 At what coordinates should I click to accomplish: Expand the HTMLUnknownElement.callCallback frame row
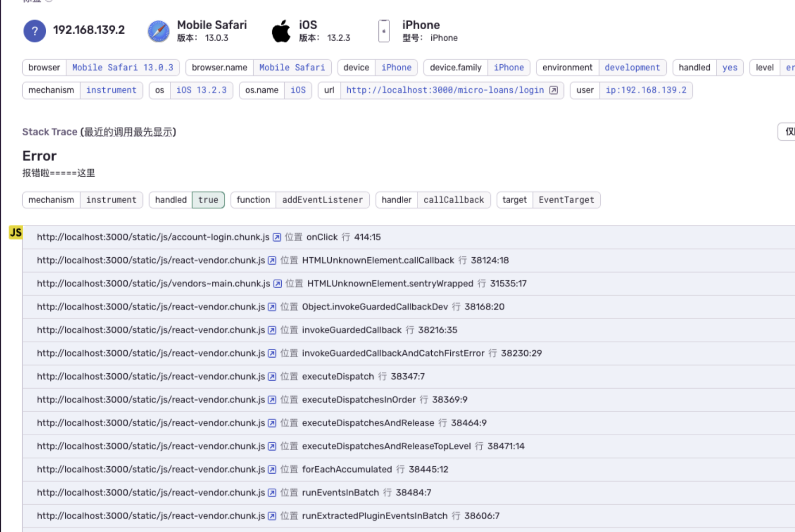click(409, 260)
